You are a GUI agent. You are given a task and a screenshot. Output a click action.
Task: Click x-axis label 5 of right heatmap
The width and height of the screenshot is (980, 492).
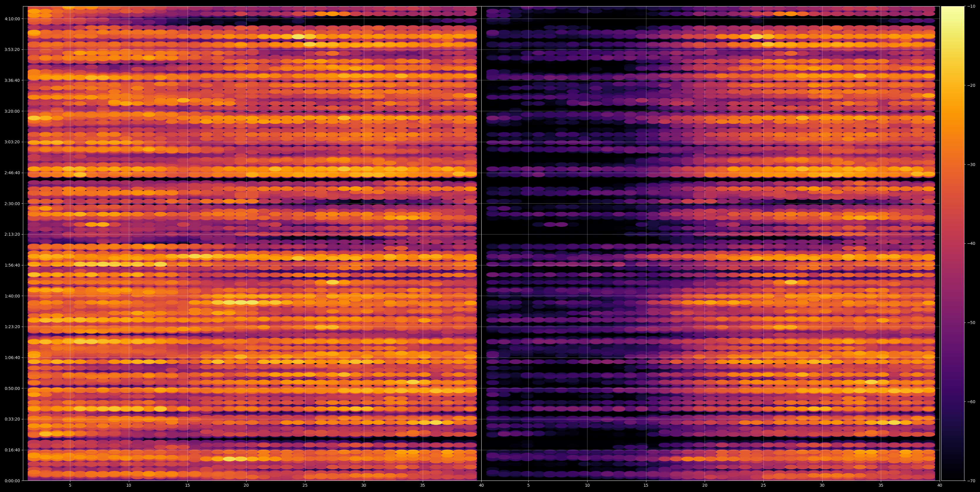point(528,486)
